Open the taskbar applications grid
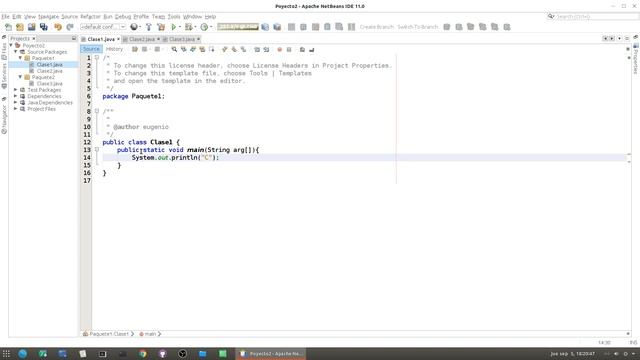 click(6, 353)
